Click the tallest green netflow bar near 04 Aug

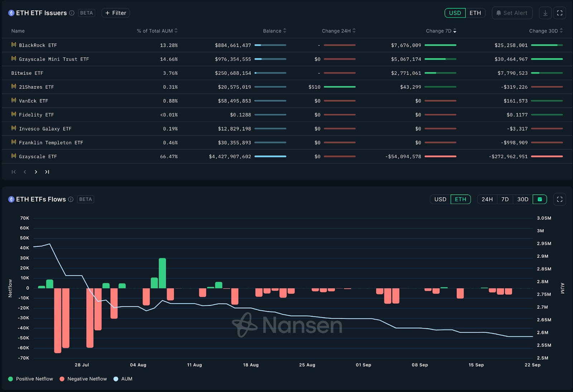162,273
